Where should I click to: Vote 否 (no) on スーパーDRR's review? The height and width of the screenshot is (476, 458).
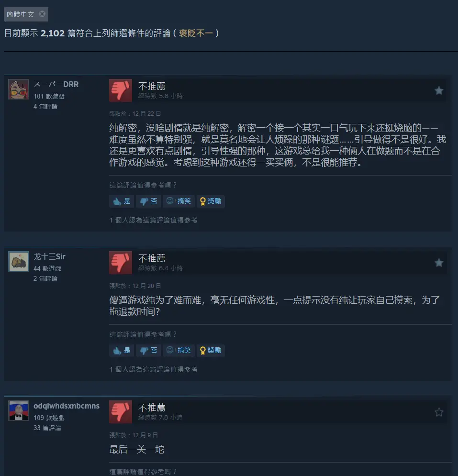click(148, 201)
